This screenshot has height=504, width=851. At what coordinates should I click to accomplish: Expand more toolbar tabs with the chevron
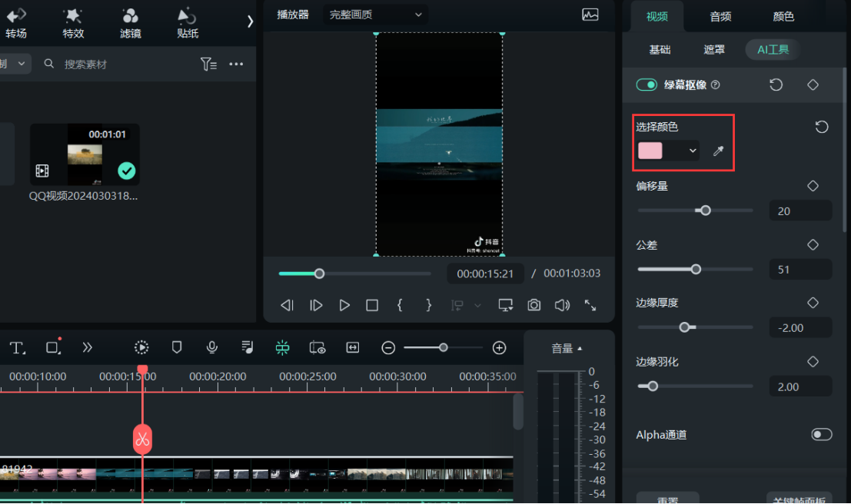pyautogui.click(x=250, y=22)
